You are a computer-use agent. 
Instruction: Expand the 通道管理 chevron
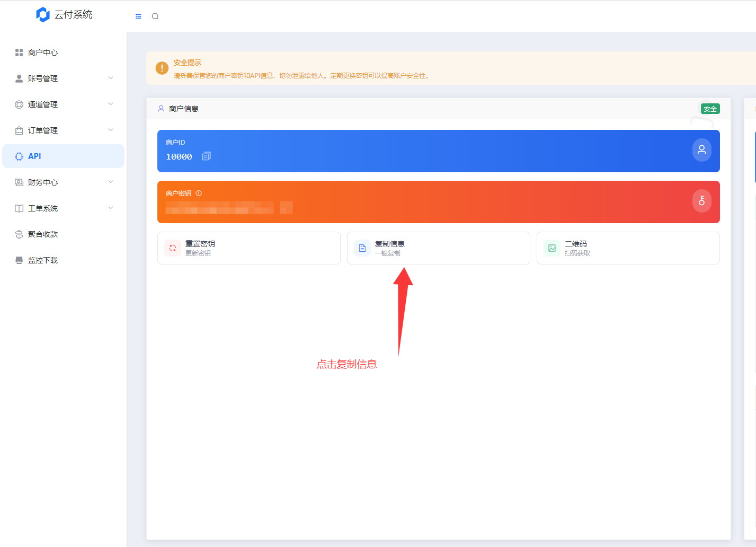click(x=111, y=104)
